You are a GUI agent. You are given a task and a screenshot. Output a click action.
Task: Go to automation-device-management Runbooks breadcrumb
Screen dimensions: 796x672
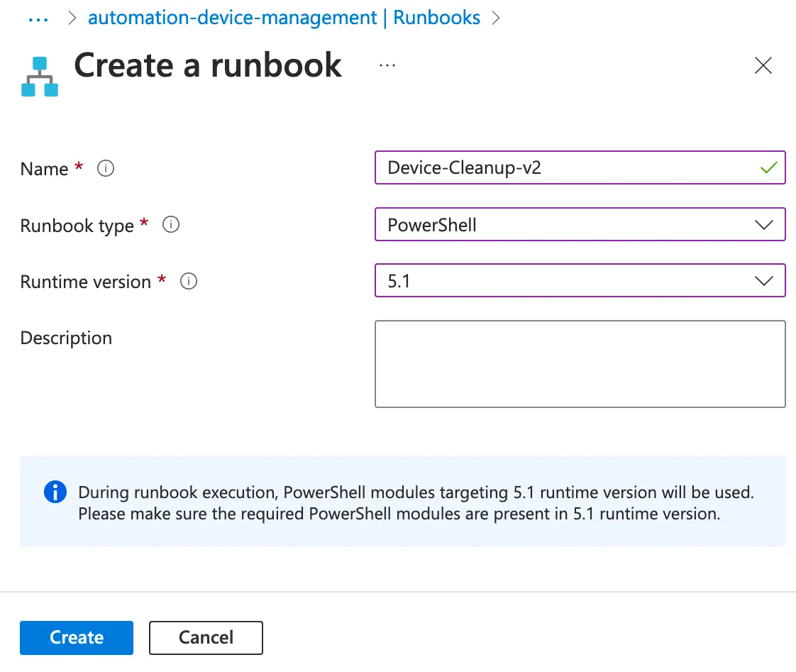pyautogui.click(x=284, y=18)
